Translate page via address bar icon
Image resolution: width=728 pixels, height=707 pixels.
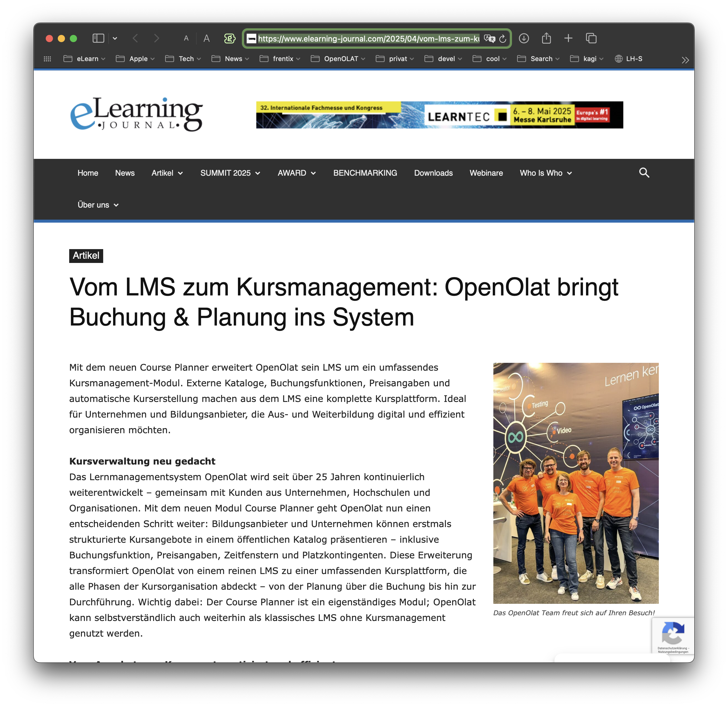click(x=489, y=39)
